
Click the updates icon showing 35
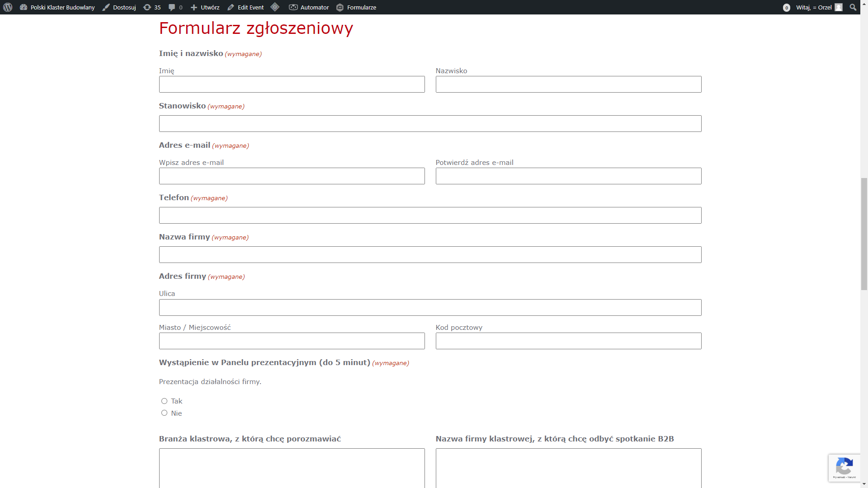pyautogui.click(x=152, y=7)
